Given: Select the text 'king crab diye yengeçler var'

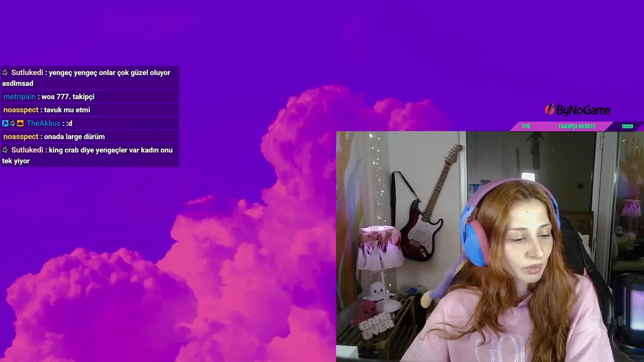Looking at the screenshot, I should click(93, 150).
